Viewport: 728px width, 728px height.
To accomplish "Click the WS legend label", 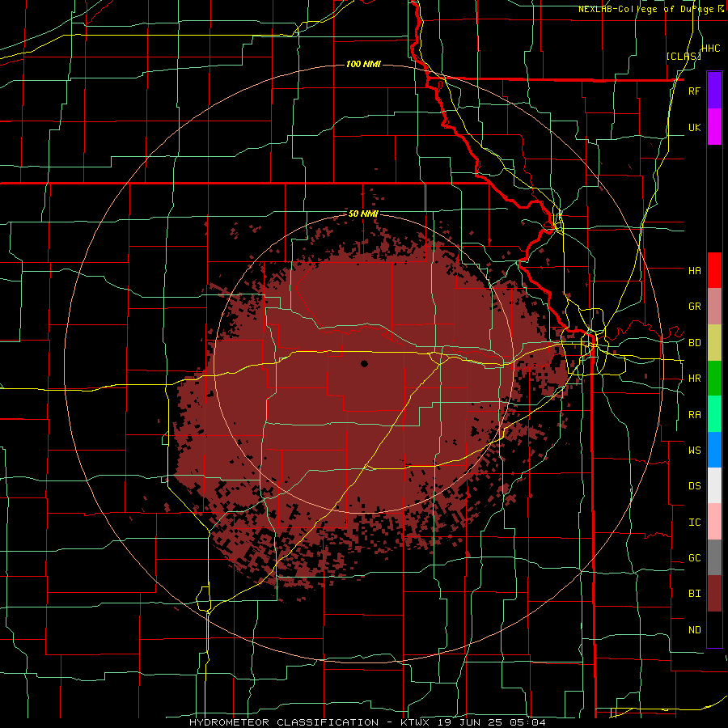I will coord(694,451).
